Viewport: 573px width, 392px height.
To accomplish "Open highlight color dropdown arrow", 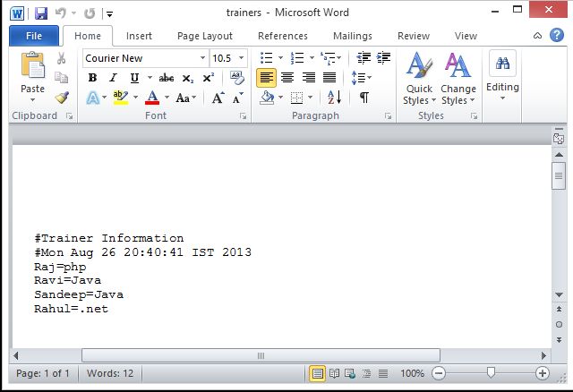I will tap(135, 98).
